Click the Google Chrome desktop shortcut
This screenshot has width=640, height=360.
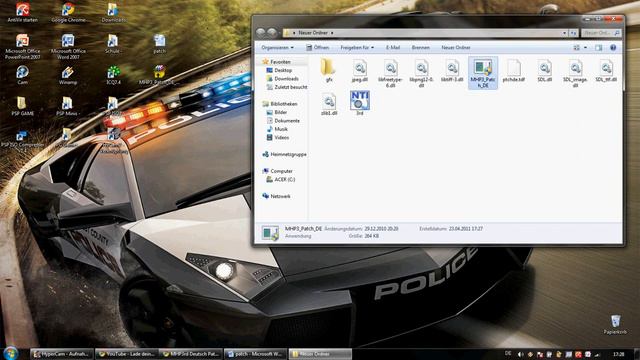coord(68,12)
